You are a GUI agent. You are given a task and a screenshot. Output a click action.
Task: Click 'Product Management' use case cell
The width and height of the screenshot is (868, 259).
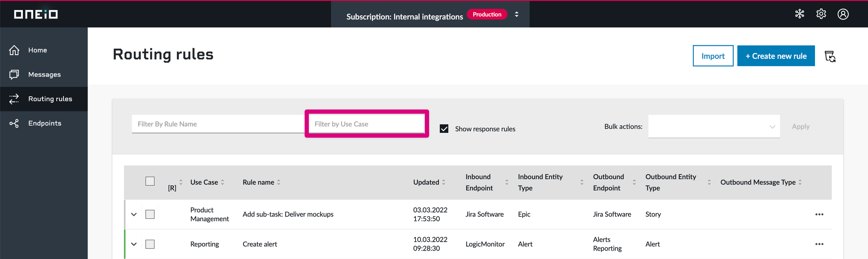click(x=210, y=214)
